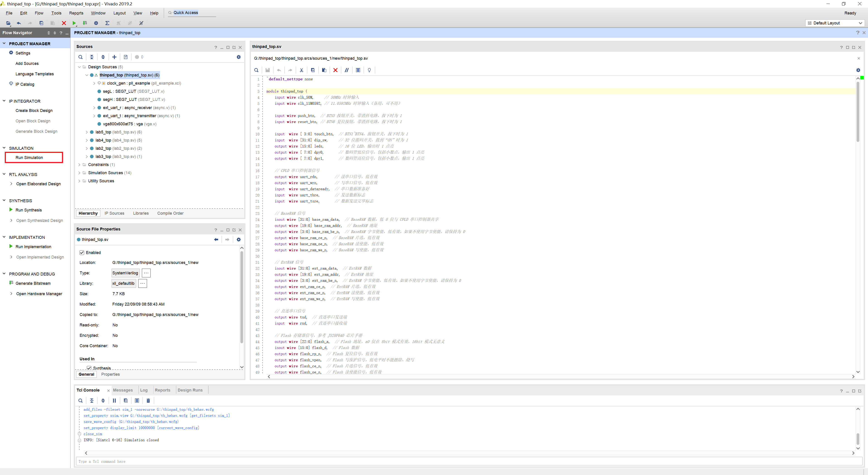
Task: Collapse the SYNTHESIS section in Flow Navigator
Action: click(x=4, y=201)
